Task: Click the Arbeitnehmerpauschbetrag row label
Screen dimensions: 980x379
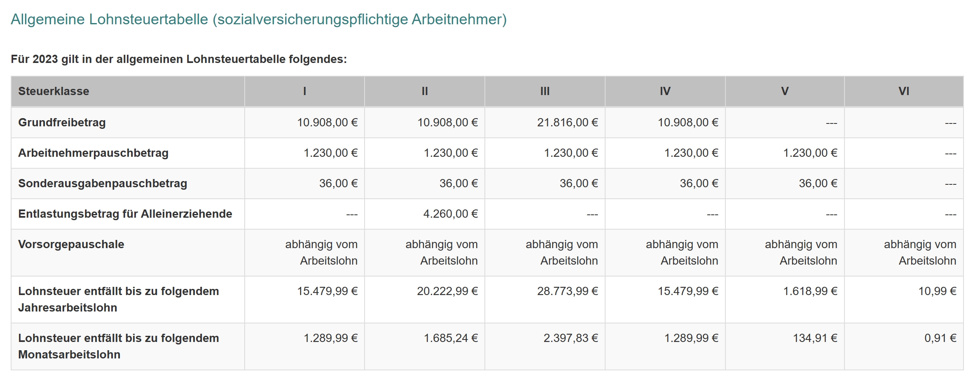Action: pyautogui.click(x=93, y=153)
